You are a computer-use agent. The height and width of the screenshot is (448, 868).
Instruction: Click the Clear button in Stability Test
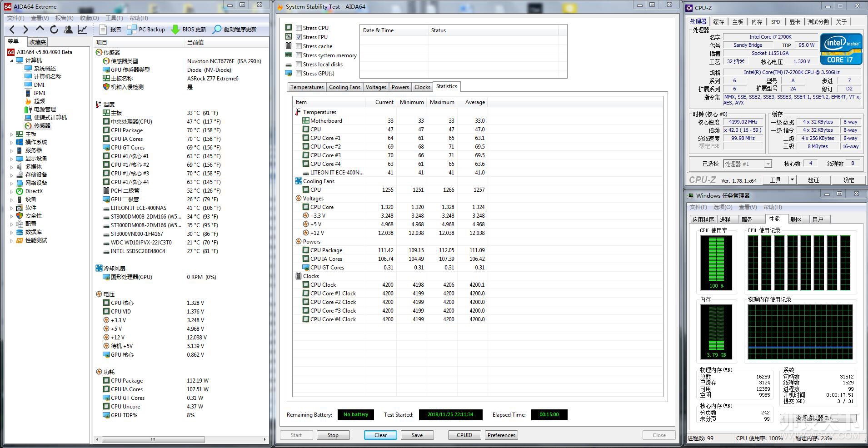pos(380,435)
